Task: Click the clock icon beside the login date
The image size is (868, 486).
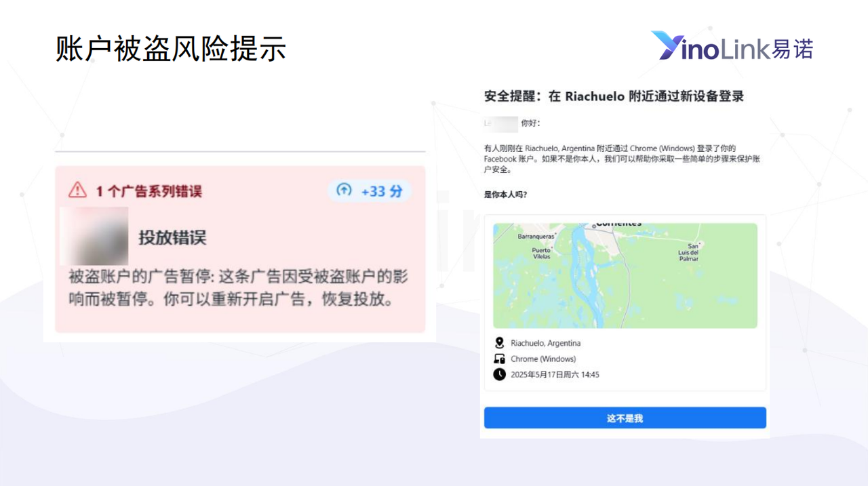Action: point(500,374)
